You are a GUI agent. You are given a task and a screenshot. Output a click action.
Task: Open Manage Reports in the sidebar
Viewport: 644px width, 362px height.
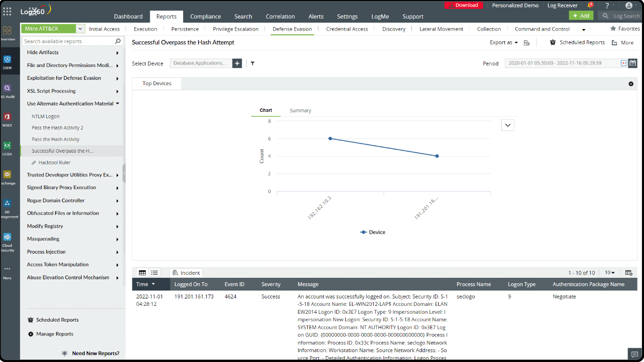point(50,334)
